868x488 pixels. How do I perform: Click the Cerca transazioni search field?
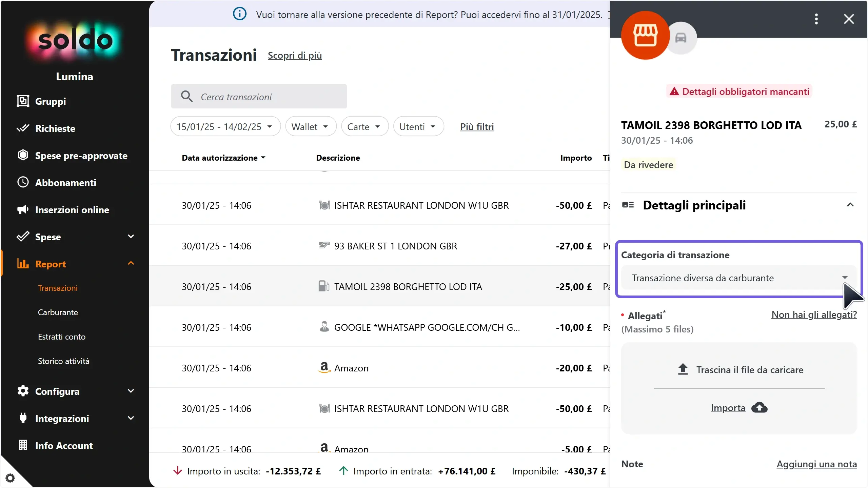259,97
